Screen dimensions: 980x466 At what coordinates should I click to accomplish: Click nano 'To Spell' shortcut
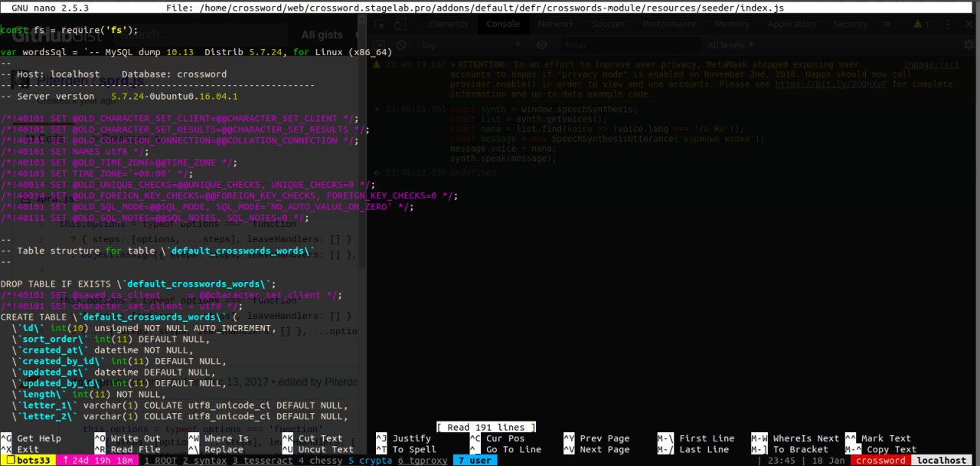tap(406, 450)
